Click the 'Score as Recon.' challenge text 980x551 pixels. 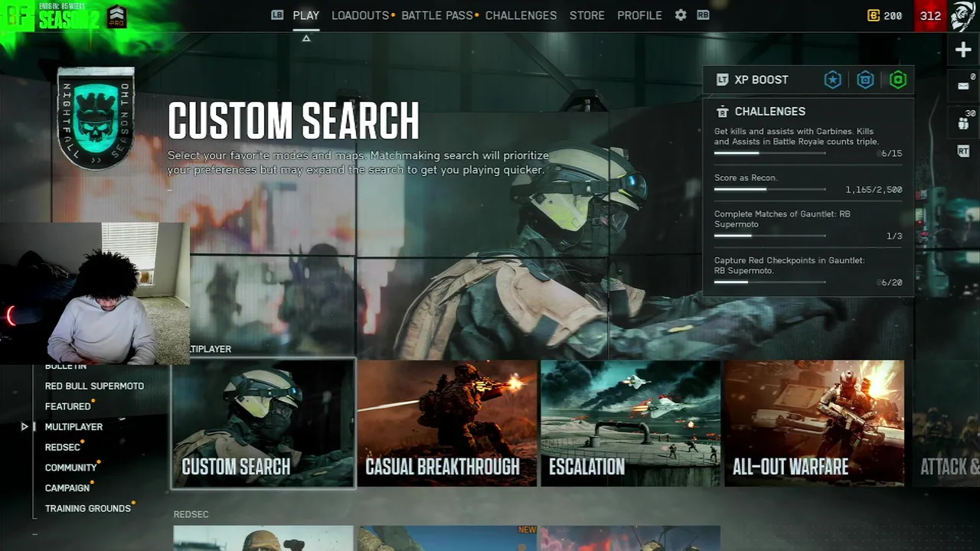(x=746, y=178)
